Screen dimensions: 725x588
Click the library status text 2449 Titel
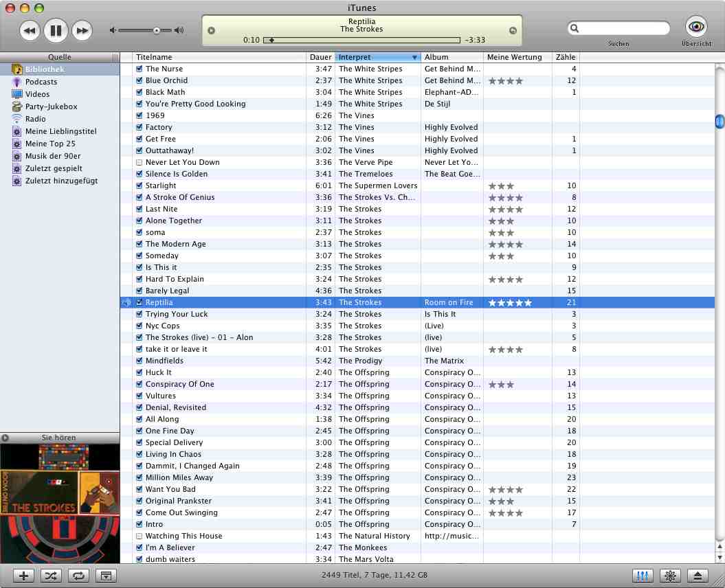pyautogui.click(x=374, y=575)
